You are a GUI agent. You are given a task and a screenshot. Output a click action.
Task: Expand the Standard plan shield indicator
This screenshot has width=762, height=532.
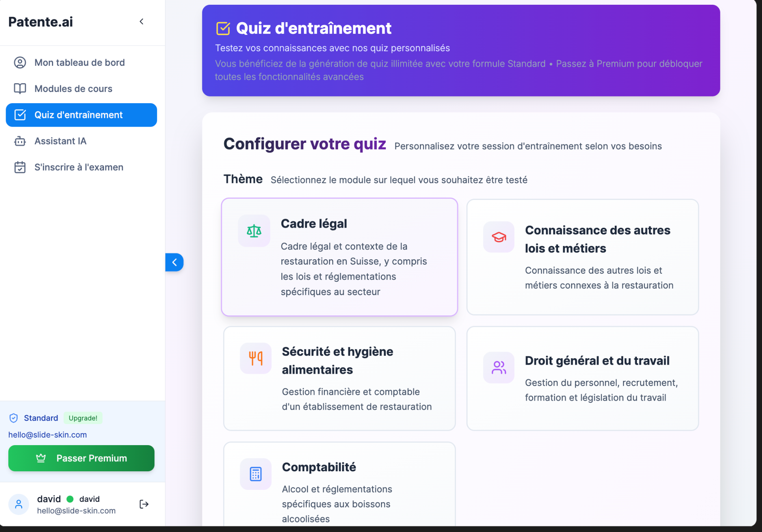[13, 418]
